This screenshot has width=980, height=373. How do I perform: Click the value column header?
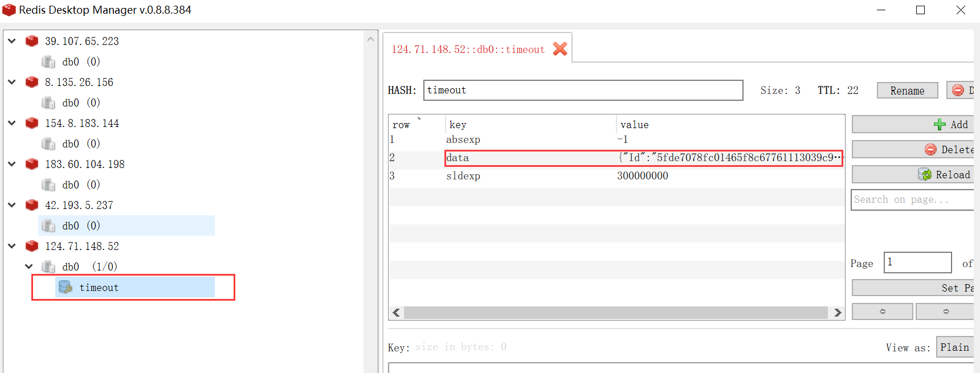(730, 125)
